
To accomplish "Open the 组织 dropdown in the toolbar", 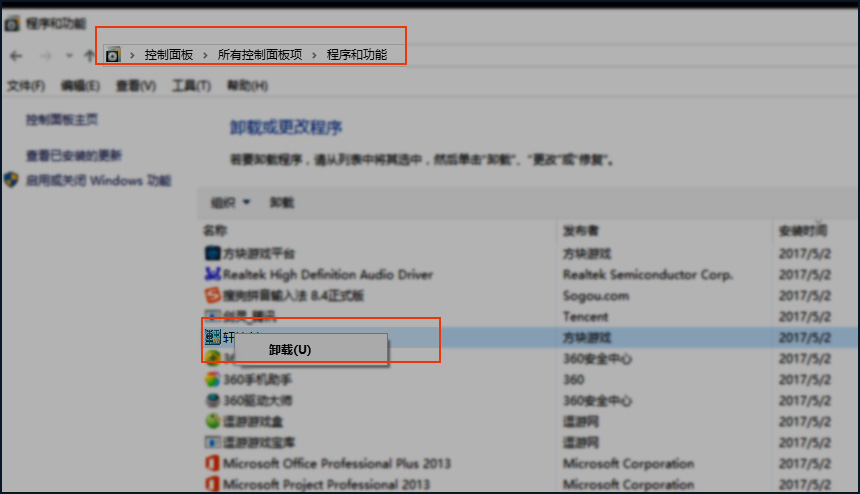I will pyautogui.click(x=230, y=203).
